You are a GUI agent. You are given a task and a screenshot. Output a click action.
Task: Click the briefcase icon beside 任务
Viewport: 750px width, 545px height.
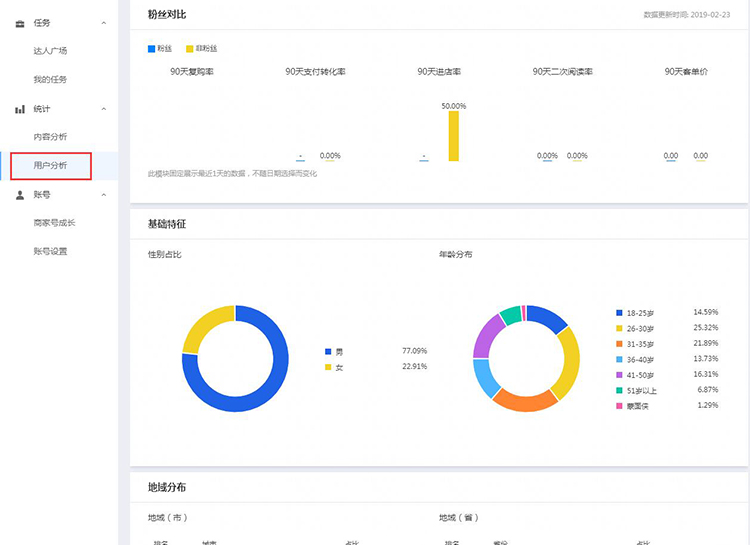20,23
